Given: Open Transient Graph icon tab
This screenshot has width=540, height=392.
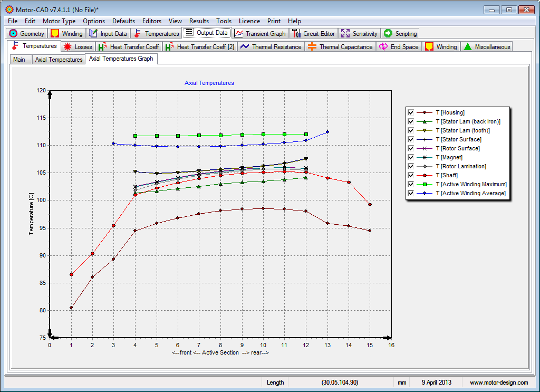Looking at the screenshot, I should coord(239,33).
